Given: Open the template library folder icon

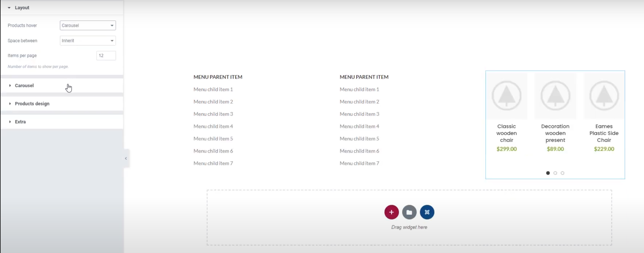Looking at the screenshot, I should click(x=409, y=212).
